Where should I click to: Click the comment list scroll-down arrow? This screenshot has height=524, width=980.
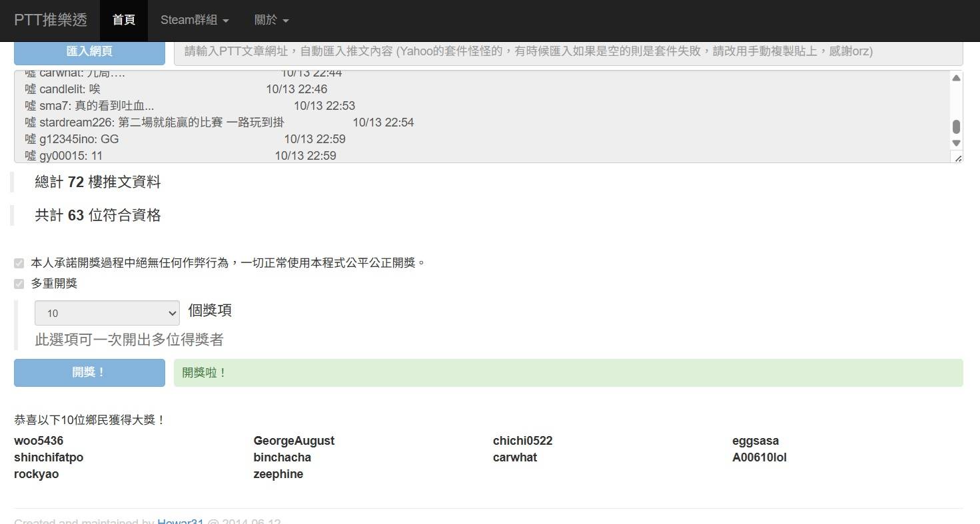tap(956, 143)
